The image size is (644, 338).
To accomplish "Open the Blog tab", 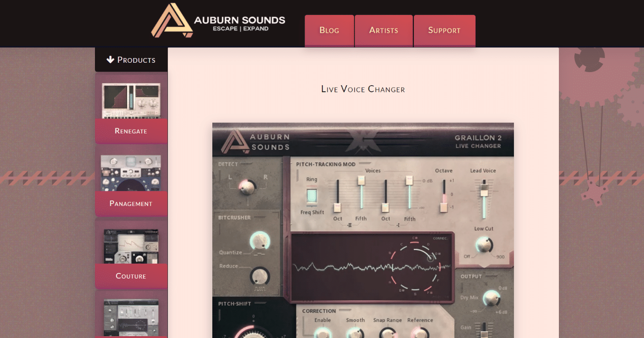I will 329,30.
